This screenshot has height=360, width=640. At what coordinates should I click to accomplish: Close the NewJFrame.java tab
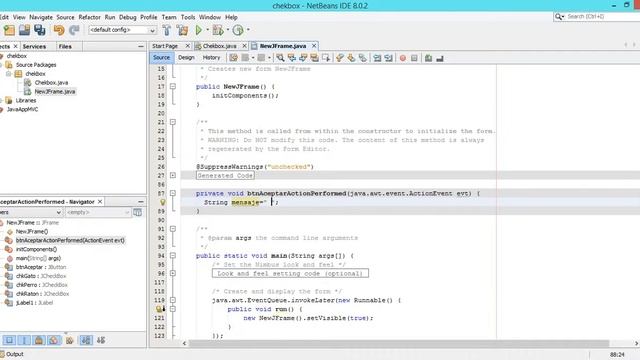click(x=314, y=46)
